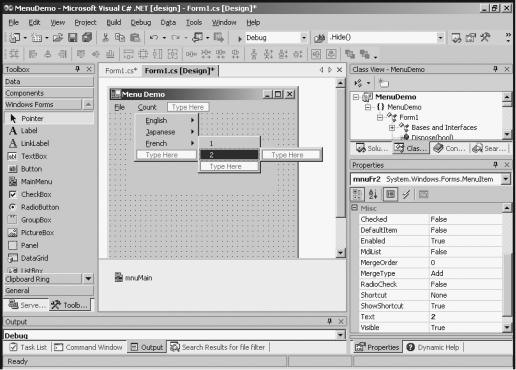Open the Command Window tab
The image size is (516, 370).
coord(89,347)
